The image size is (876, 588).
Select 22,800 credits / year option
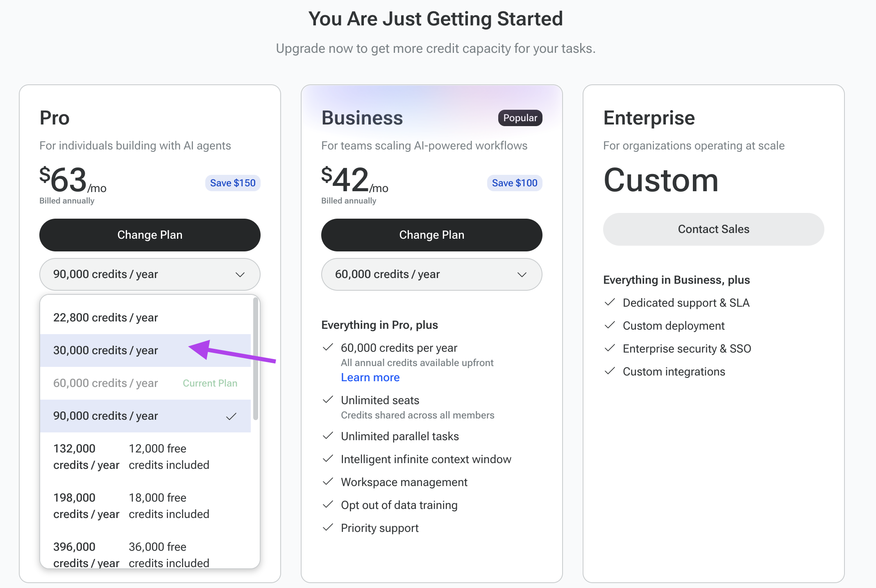[x=145, y=317]
